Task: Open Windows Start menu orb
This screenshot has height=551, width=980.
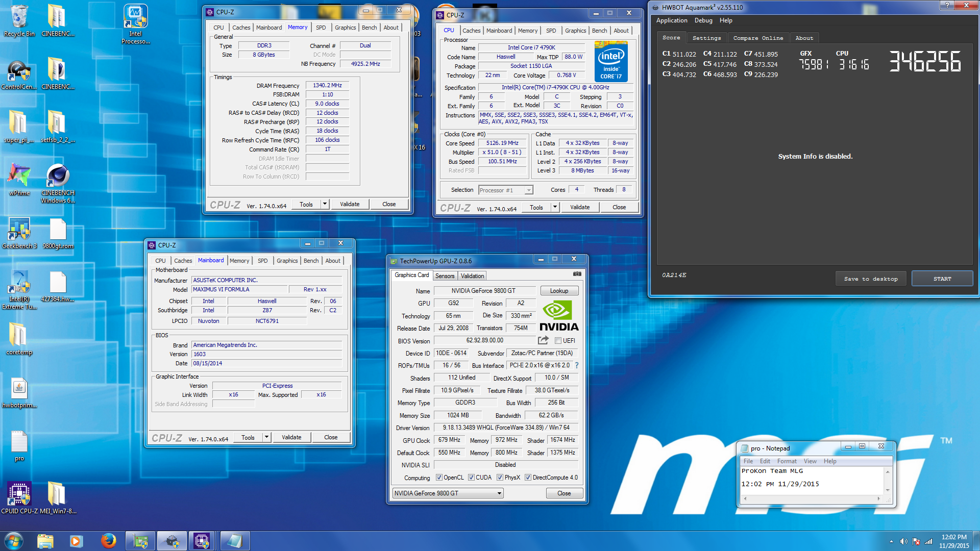Action: click(x=14, y=541)
